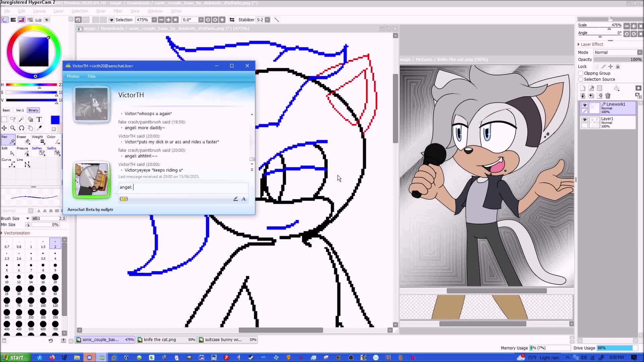
Task: Switch to the Basic pen tab
Action: 6,110
